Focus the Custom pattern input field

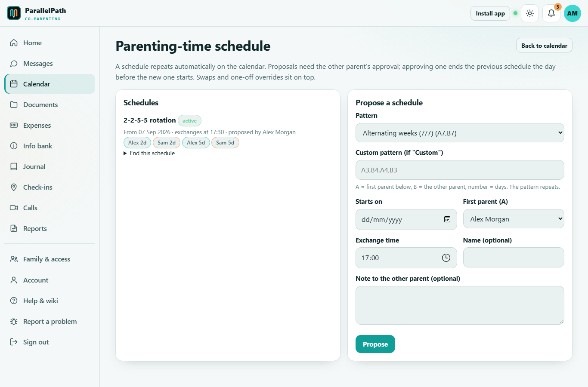tap(460, 170)
